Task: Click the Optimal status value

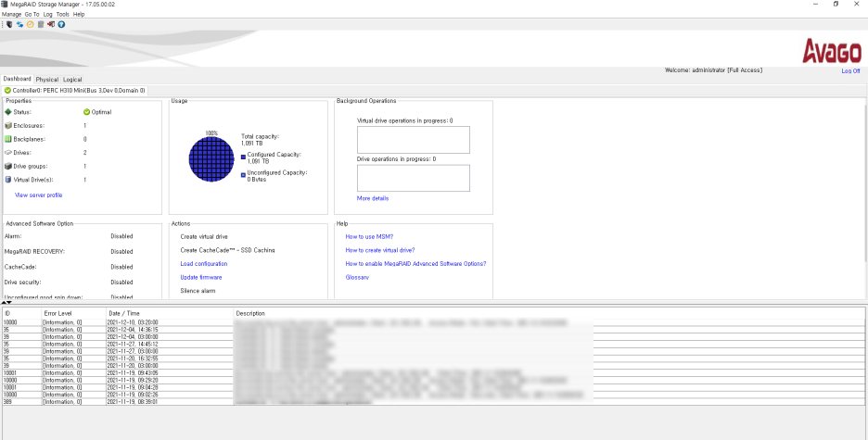Action: pyautogui.click(x=101, y=112)
